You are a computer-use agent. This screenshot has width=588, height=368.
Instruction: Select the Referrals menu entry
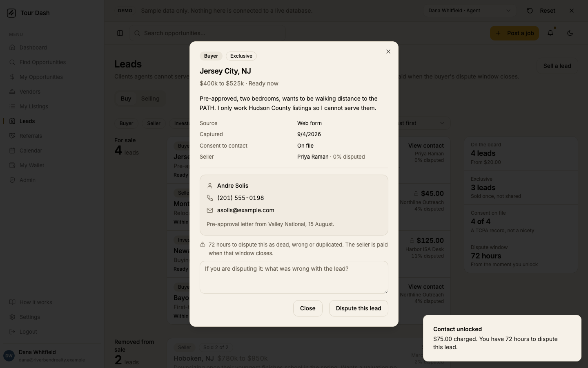pos(52,136)
